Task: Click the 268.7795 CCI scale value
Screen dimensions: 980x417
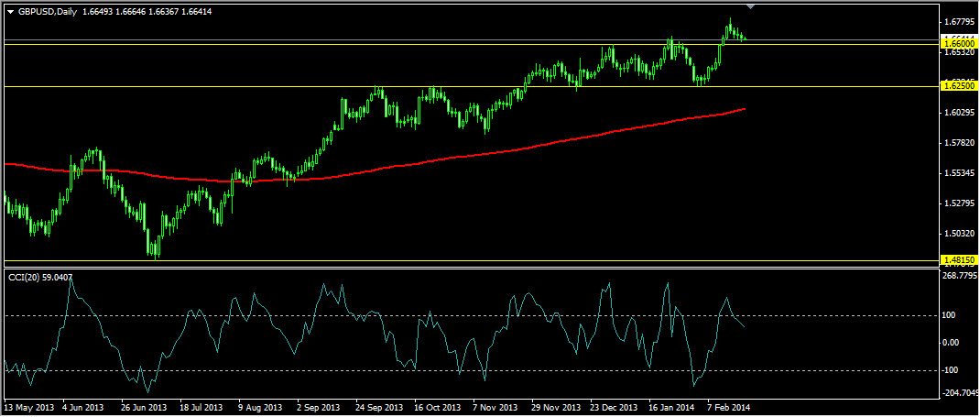Action: click(x=962, y=275)
